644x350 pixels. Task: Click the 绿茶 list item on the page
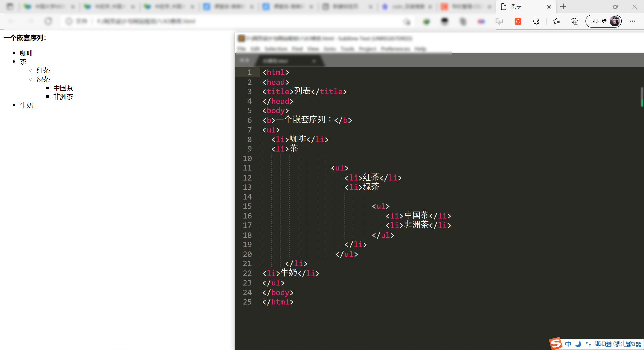(x=43, y=79)
